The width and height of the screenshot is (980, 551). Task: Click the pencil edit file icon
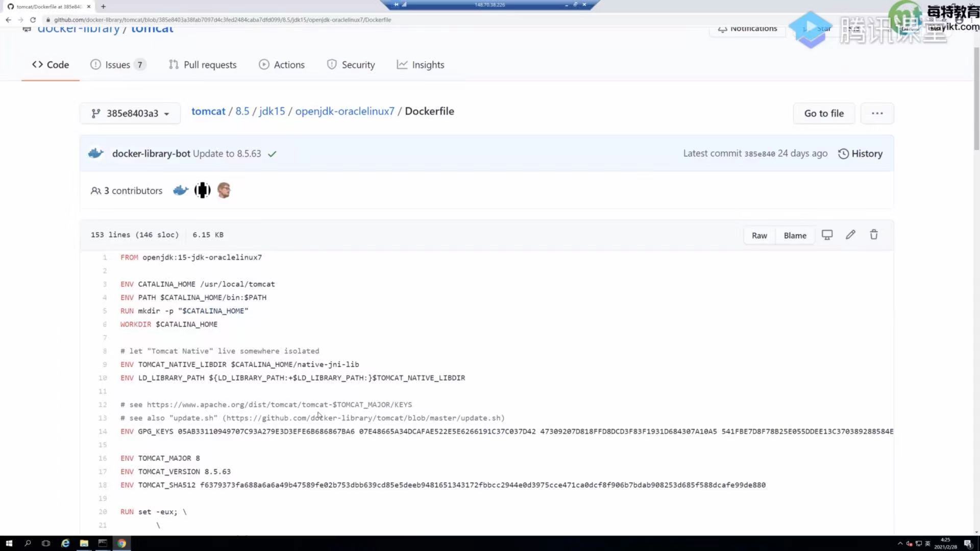pos(850,235)
